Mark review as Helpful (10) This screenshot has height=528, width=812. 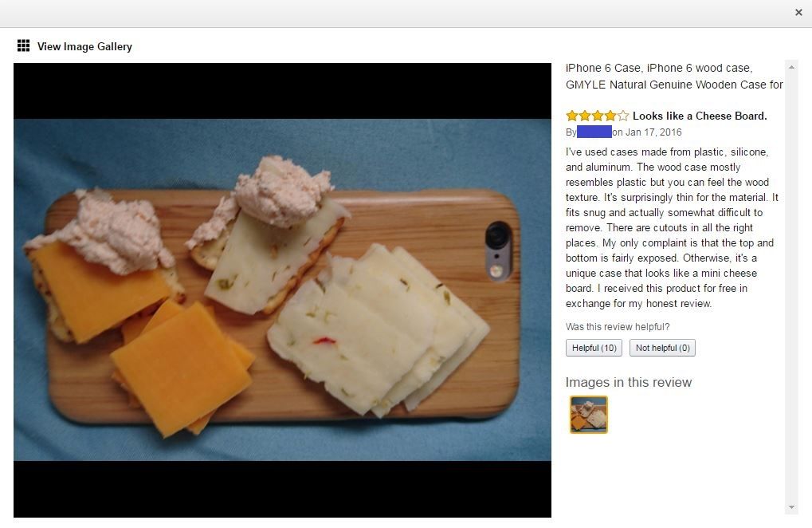pos(594,348)
